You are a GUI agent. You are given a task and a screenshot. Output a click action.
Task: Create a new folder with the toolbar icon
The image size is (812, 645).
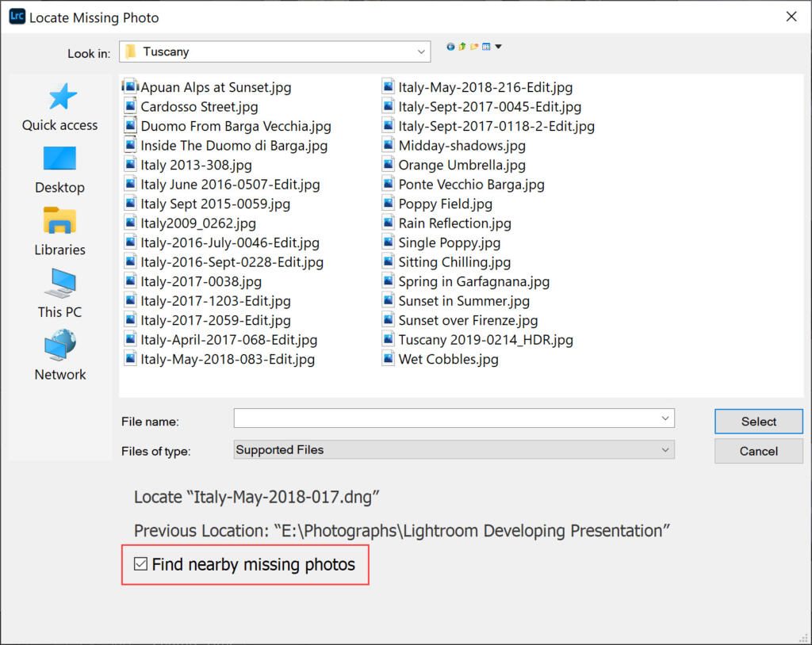point(474,46)
